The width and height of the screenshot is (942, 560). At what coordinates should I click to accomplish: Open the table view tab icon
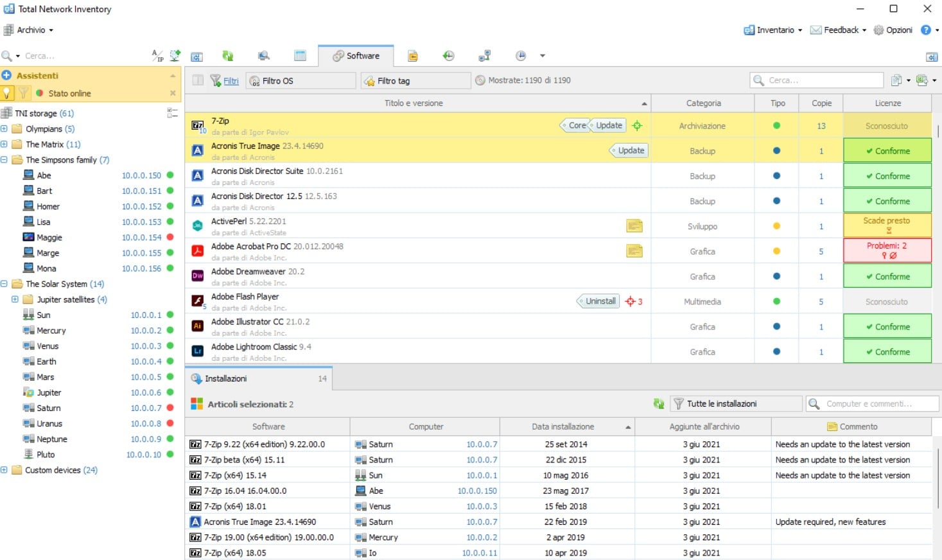pos(300,56)
